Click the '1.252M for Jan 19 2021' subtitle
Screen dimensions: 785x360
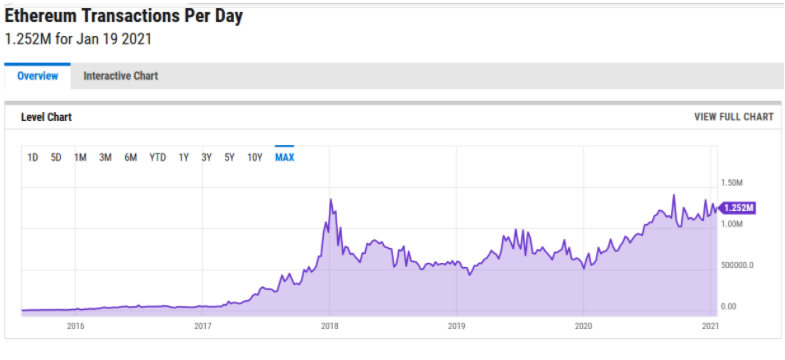(x=78, y=39)
